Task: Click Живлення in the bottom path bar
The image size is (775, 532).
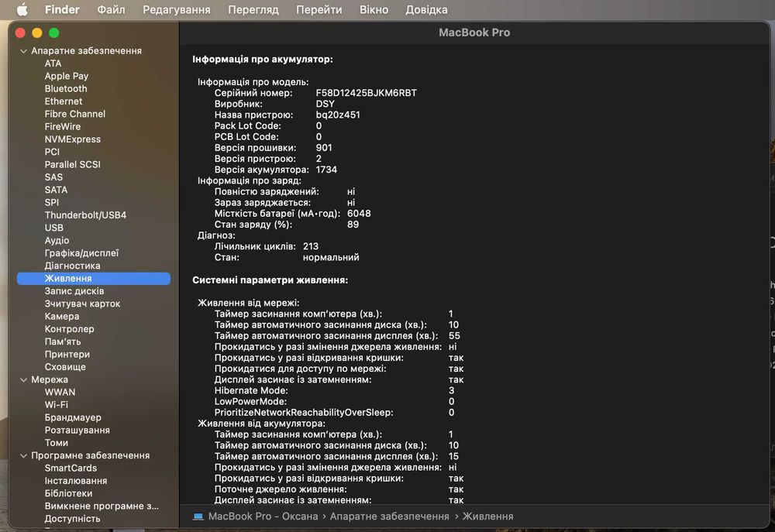Action: (x=487, y=517)
